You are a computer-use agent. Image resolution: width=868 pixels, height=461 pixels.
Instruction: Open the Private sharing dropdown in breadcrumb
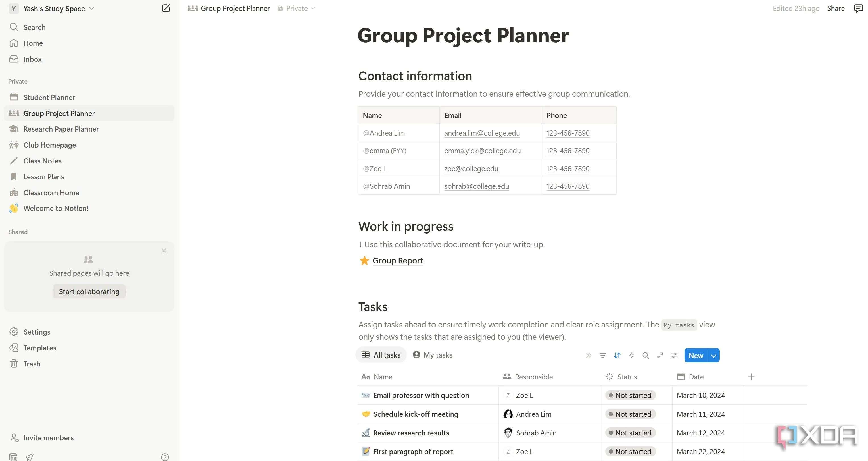pyautogui.click(x=297, y=8)
